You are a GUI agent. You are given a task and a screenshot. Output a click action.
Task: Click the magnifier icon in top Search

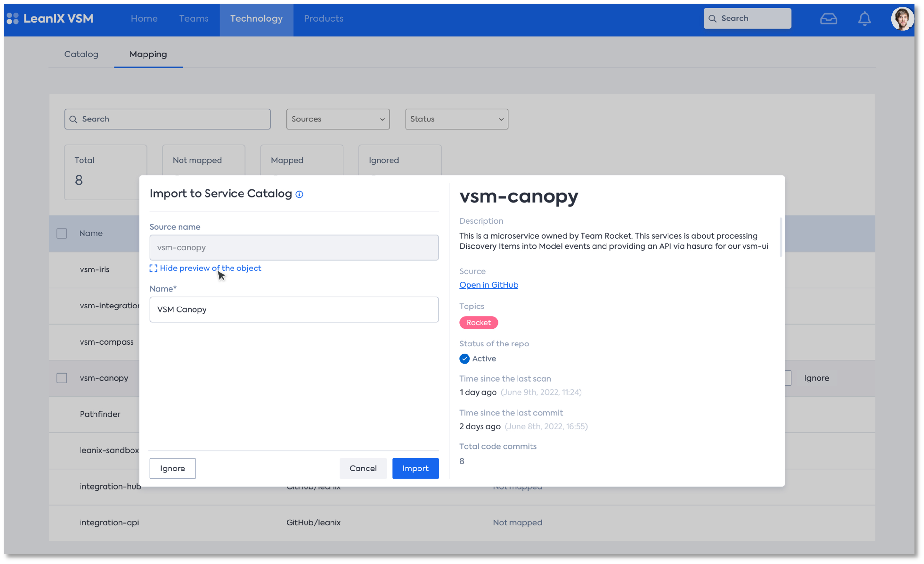[712, 19]
